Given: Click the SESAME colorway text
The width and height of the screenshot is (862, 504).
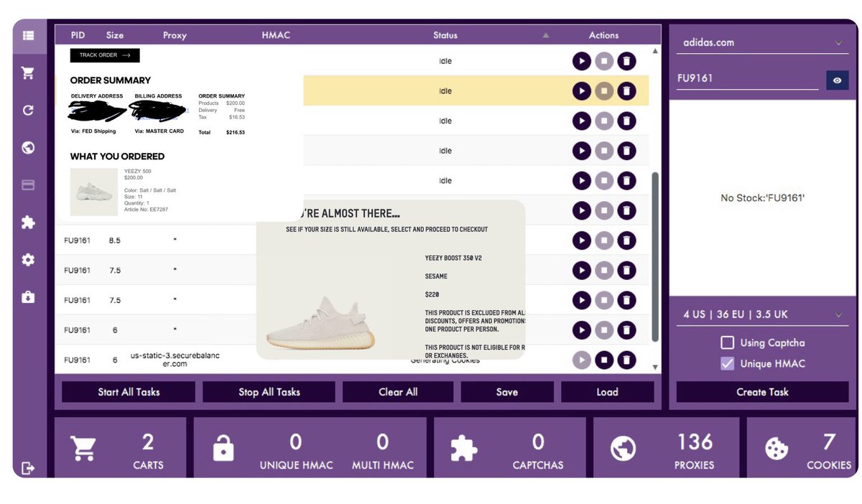Looking at the screenshot, I should 437,276.
